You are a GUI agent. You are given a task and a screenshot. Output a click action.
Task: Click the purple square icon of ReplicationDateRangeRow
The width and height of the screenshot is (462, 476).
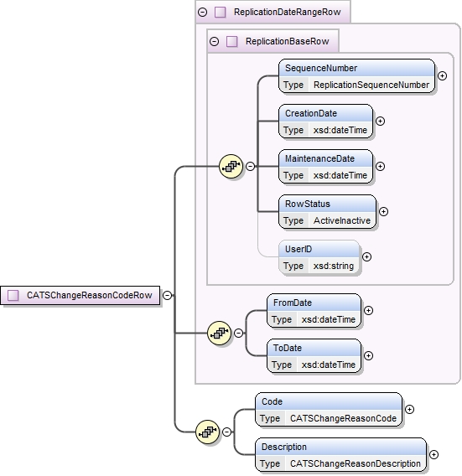pos(220,12)
